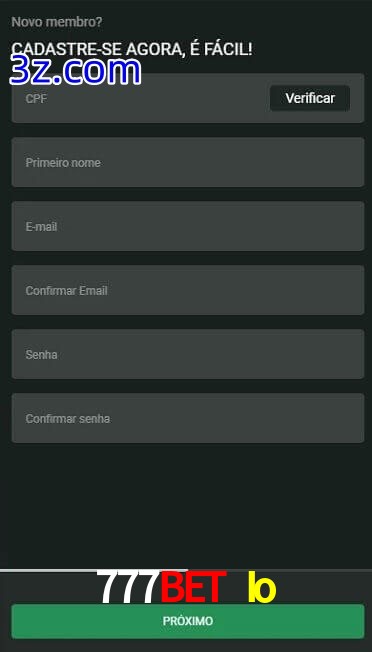Image resolution: width=372 pixels, height=652 pixels.
Task: Click the blue 3z.com watermark logo
Action: [75, 72]
